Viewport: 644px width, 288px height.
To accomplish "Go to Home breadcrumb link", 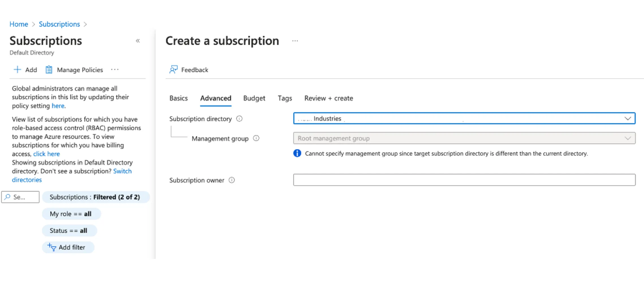I will [19, 24].
